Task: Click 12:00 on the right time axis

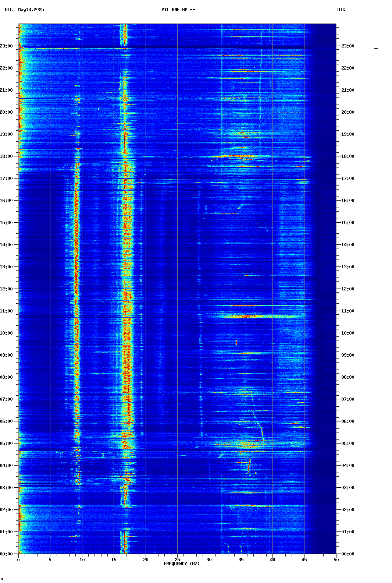Action: point(348,289)
